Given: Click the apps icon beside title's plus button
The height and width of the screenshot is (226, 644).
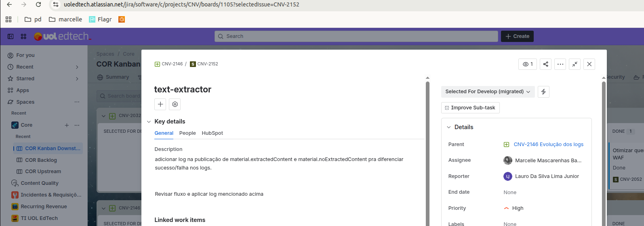Looking at the screenshot, I should point(175,104).
